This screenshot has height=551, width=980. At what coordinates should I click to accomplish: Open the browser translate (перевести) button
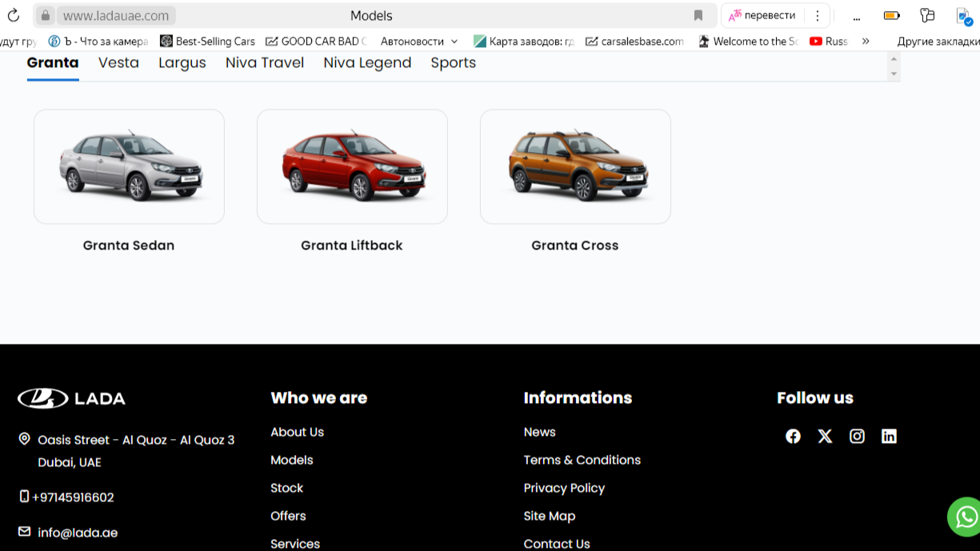(762, 15)
